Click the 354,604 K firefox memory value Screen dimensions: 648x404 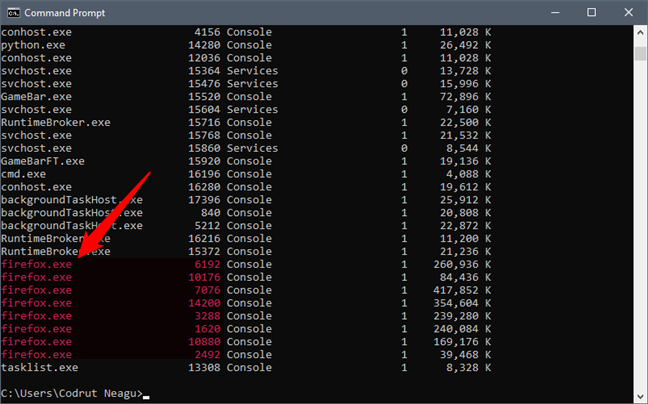point(459,304)
